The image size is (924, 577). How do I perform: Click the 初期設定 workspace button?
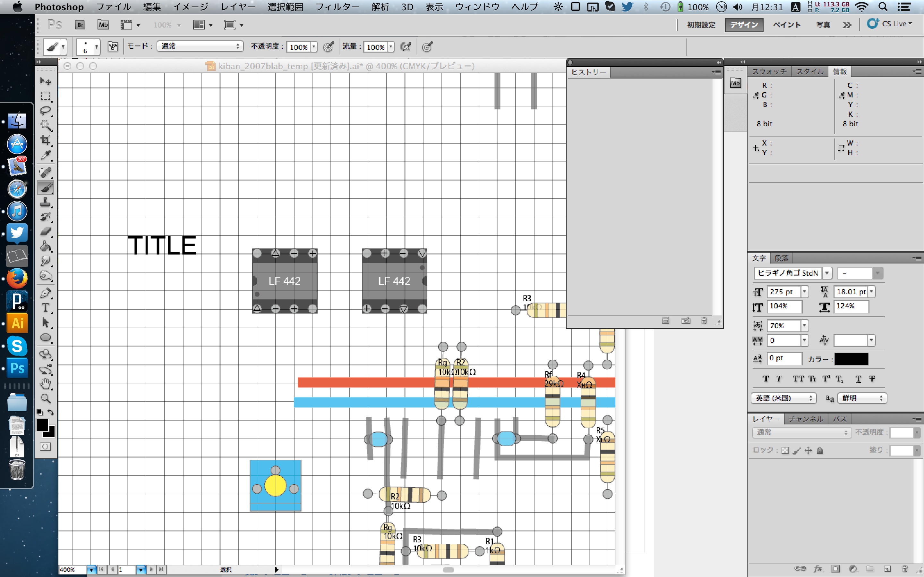click(701, 25)
